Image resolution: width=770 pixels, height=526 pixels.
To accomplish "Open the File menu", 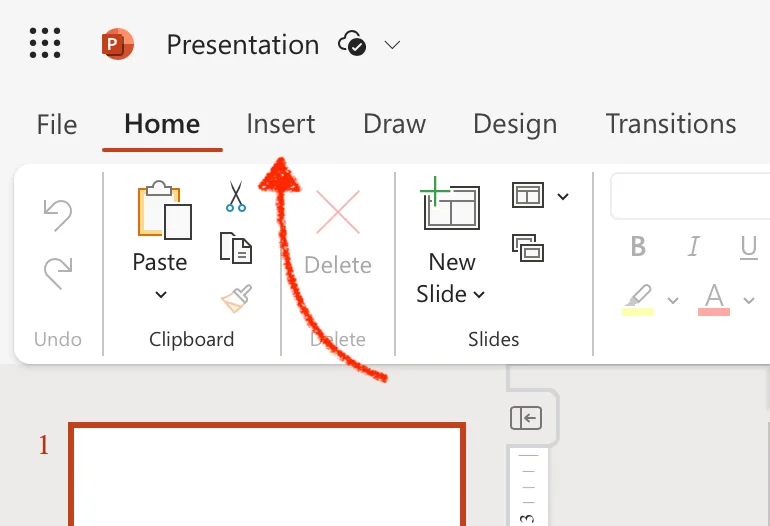I will (x=57, y=124).
